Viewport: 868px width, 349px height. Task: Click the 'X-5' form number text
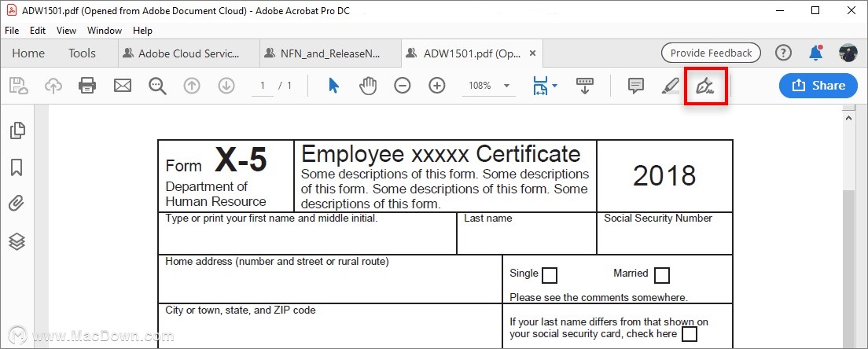(x=241, y=160)
